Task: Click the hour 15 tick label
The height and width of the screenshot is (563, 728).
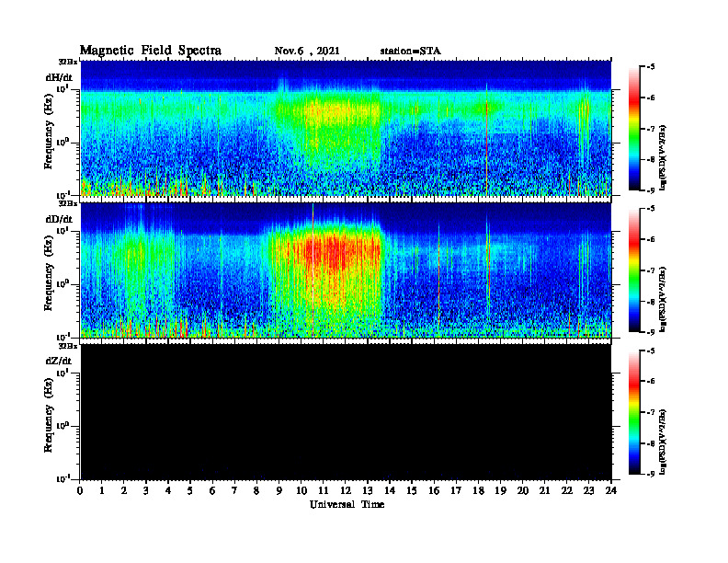Action: [412, 491]
